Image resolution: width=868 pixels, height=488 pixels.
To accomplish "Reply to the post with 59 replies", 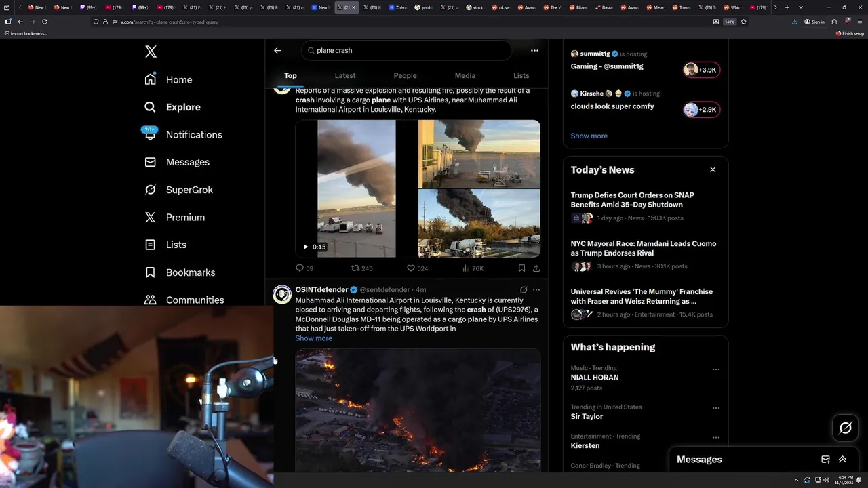I will pos(304,268).
